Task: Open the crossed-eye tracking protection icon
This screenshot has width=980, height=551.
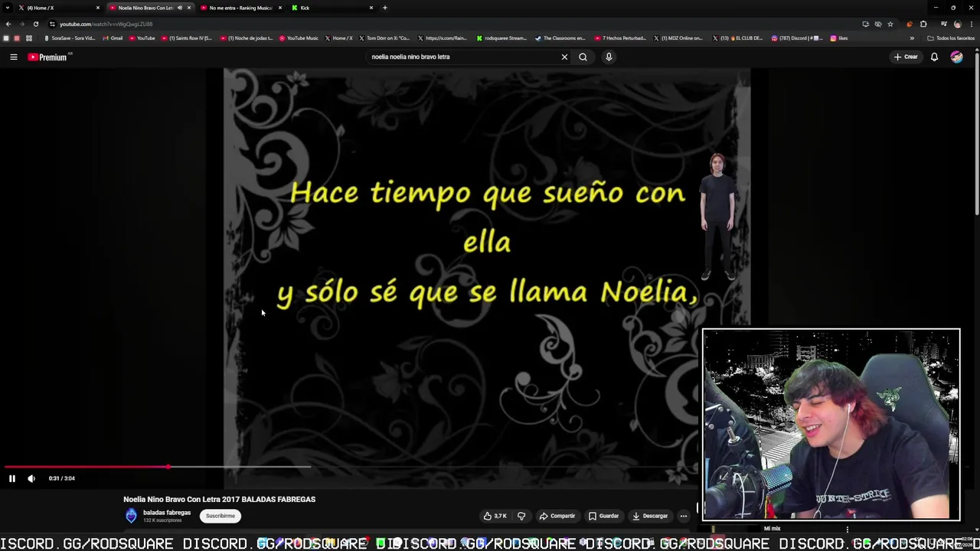Action: coord(878,24)
